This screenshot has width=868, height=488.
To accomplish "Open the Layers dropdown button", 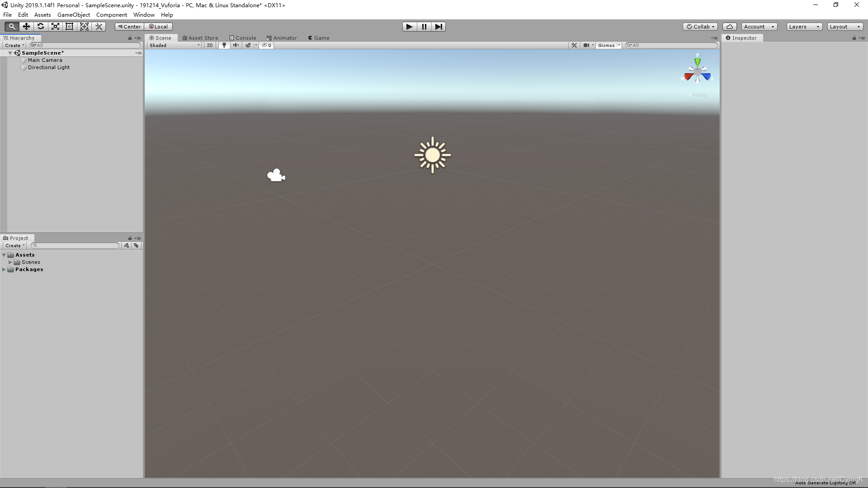I will [x=804, y=27].
